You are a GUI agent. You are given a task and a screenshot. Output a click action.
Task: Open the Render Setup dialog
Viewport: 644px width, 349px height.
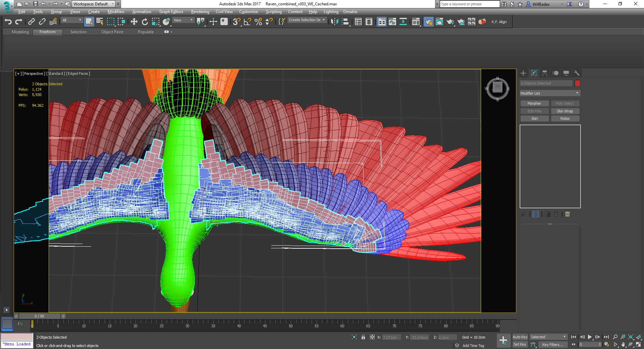[429, 22]
